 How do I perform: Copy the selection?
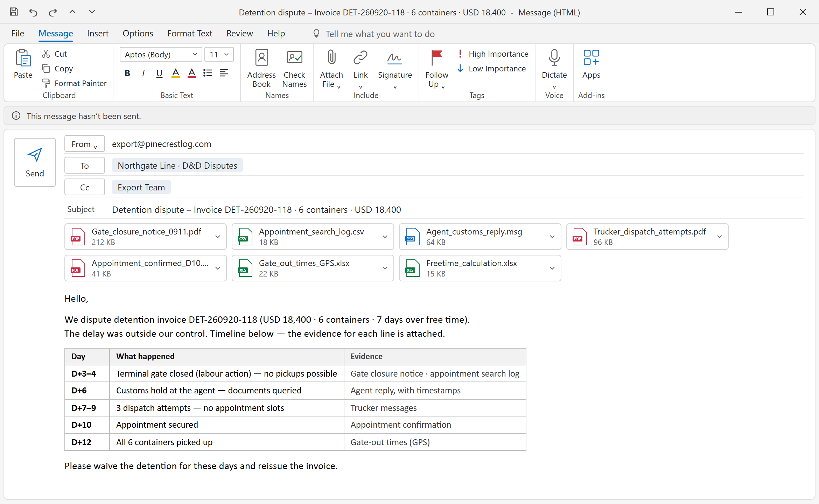pyautogui.click(x=58, y=69)
